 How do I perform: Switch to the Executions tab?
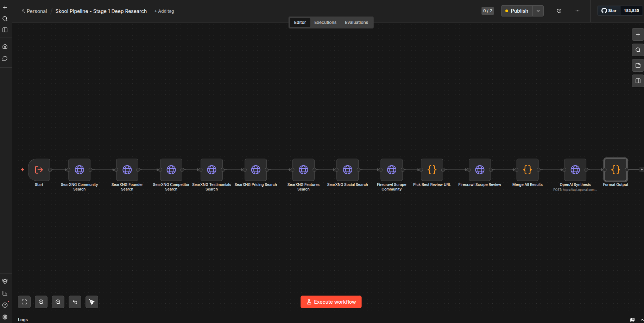click(x=325, y=22)
